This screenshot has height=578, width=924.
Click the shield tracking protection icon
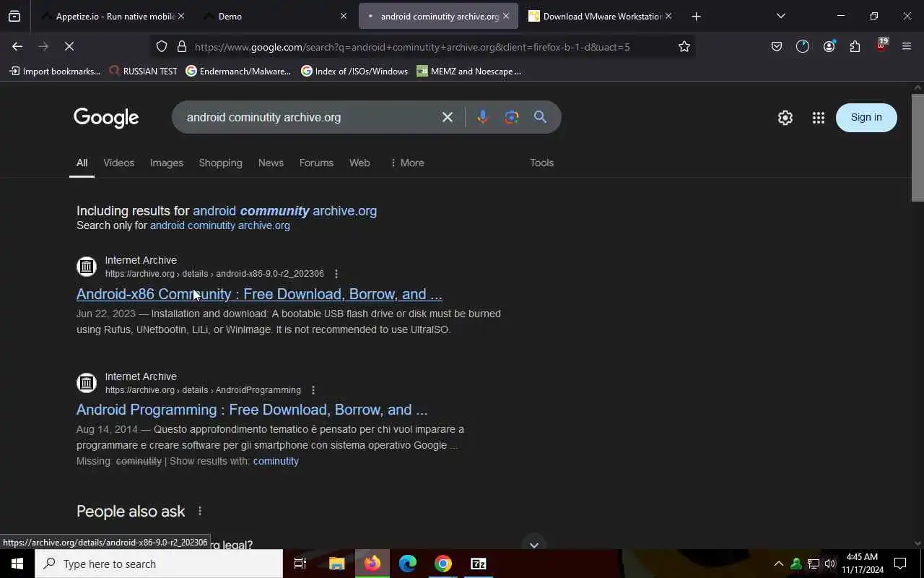click(162, 46)
